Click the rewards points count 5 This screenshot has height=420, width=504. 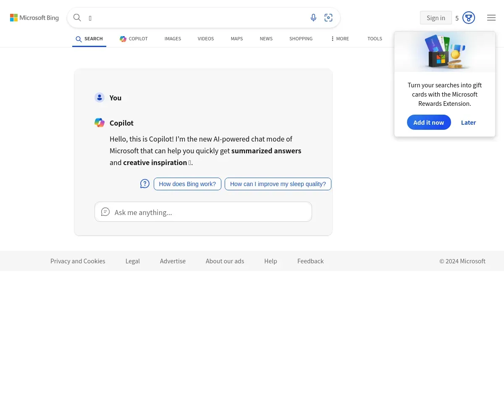pos(457,18)
